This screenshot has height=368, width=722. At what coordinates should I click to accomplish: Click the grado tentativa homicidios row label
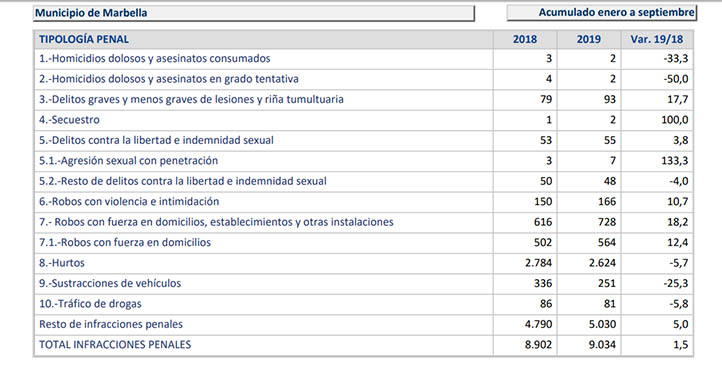pos(169,79)
